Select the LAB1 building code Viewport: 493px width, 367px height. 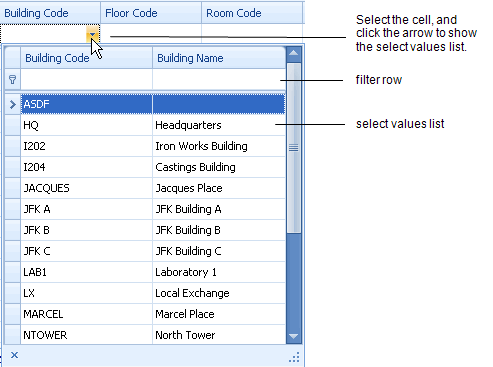tap(86, 272)
